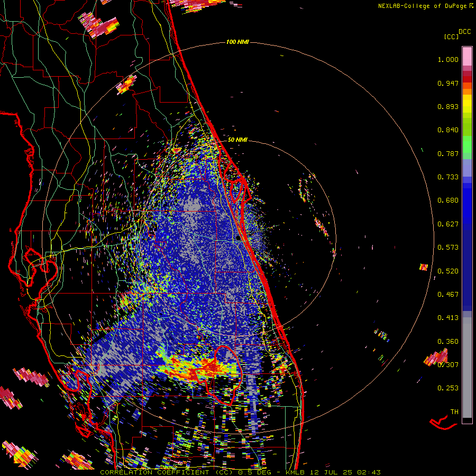Click the 0.840 scale value

click(448, 130)
